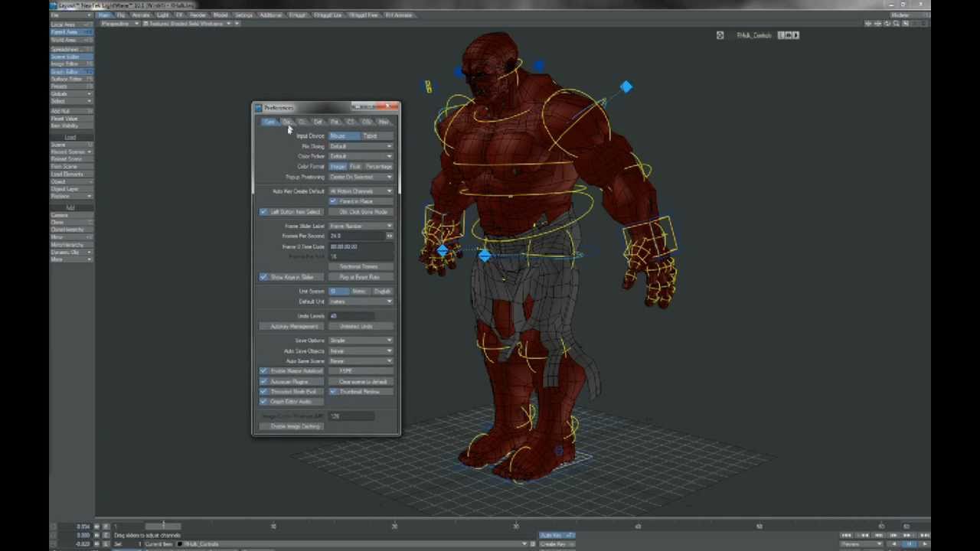
Task: Disable Thumbnail Review checkbox
Action: 333,392
